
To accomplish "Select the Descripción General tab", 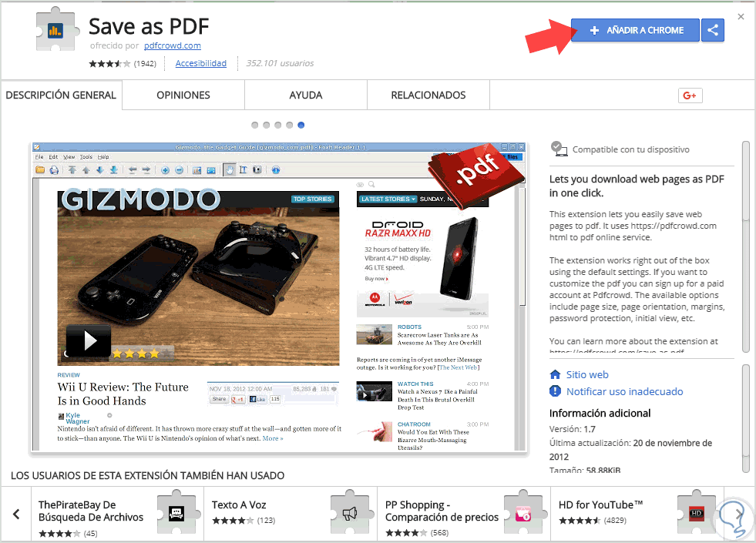I will coord(61,95).
